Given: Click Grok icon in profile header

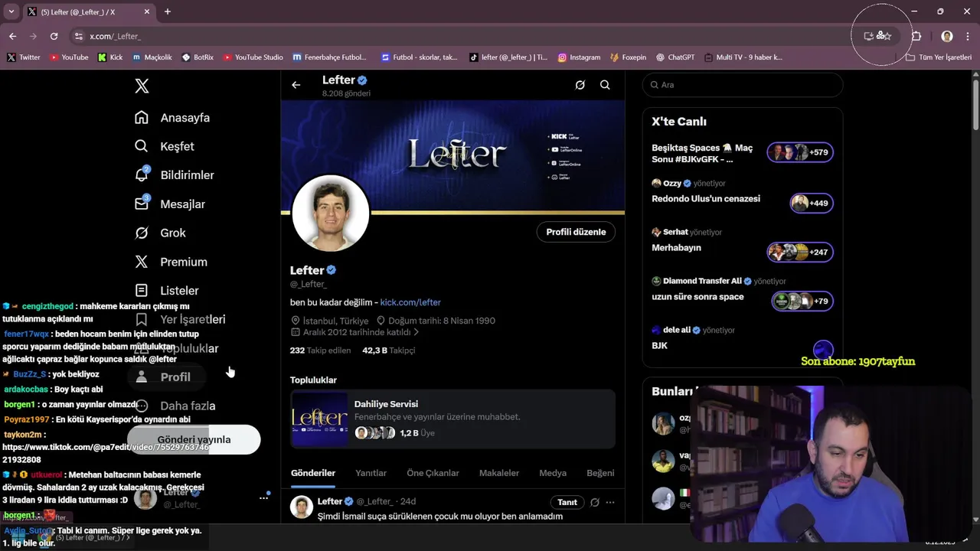Looking at the screenshot, I should click(x=580, y=85).
